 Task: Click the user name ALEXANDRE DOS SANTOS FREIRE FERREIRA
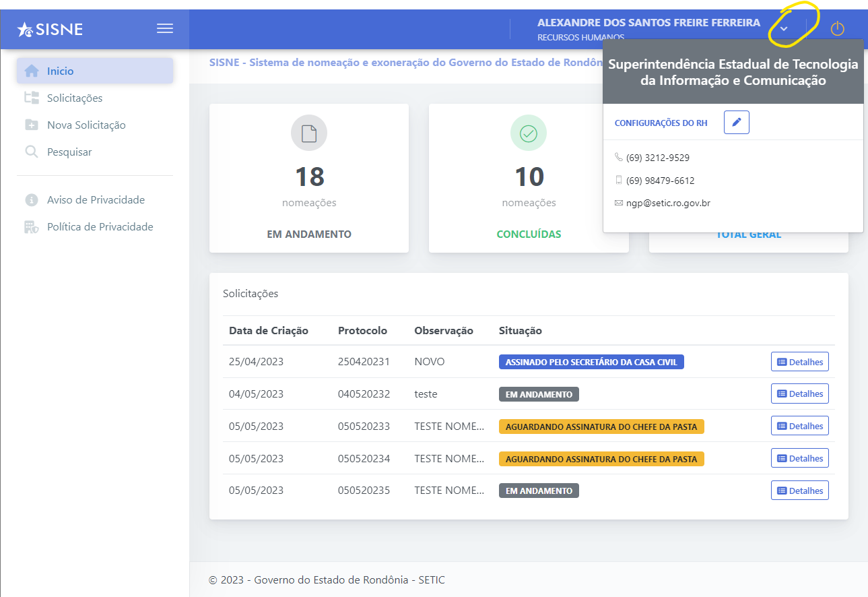[648, 23]
